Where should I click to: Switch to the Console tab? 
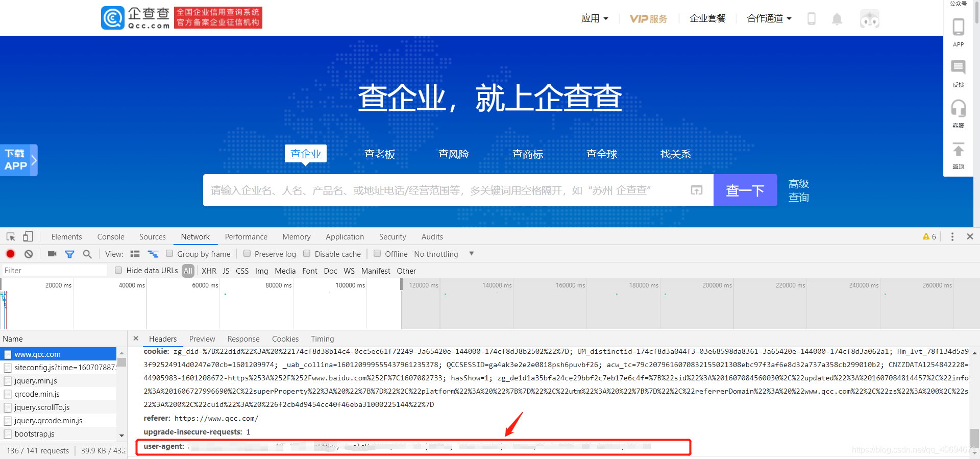pyautogui.click(x=111, y=237)
